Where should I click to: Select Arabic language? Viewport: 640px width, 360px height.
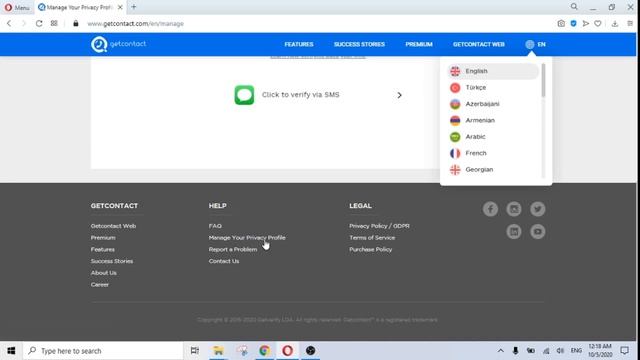493,137
